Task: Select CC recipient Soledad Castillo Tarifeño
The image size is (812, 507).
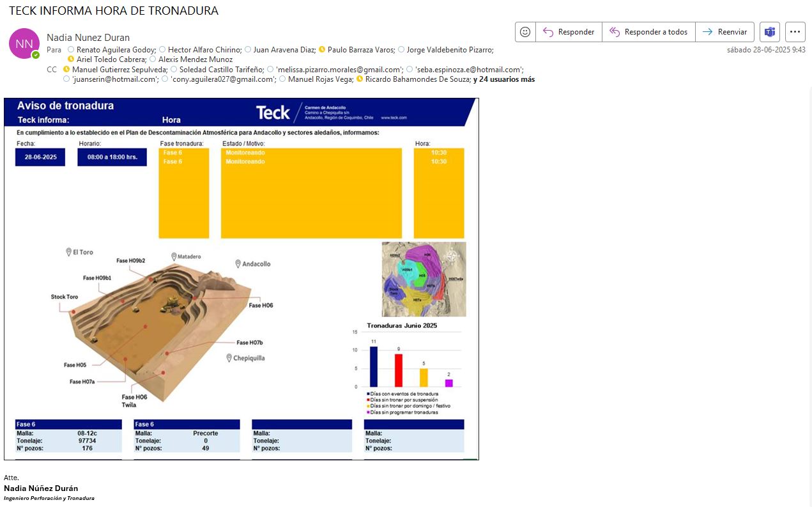Action: 222,70
